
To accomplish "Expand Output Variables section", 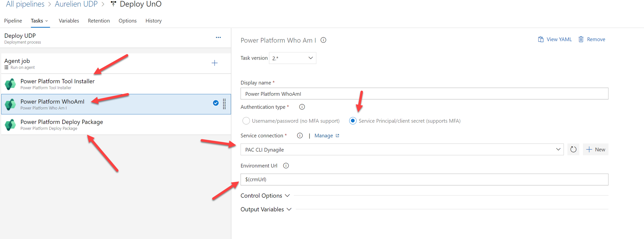I will coord(266,209).
